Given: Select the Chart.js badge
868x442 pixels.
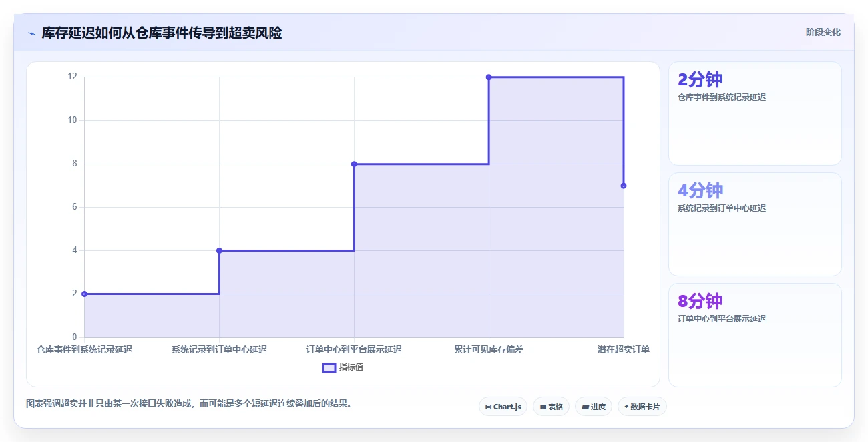Looking at the screenshot, I should point(503,407).
